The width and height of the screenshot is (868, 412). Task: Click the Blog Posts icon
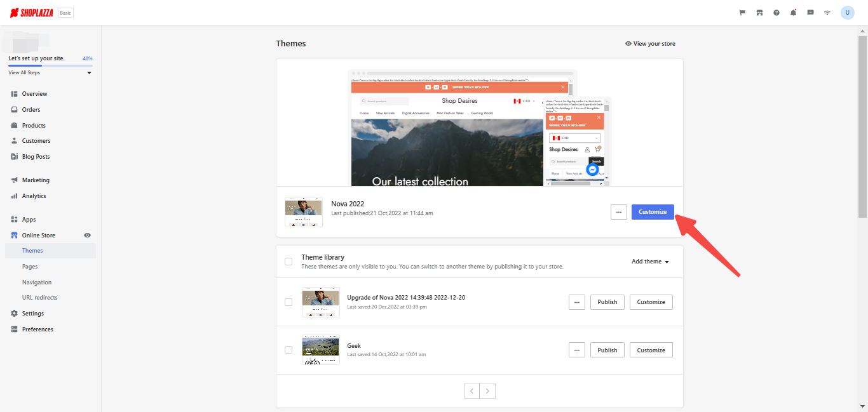click(14, 157)
